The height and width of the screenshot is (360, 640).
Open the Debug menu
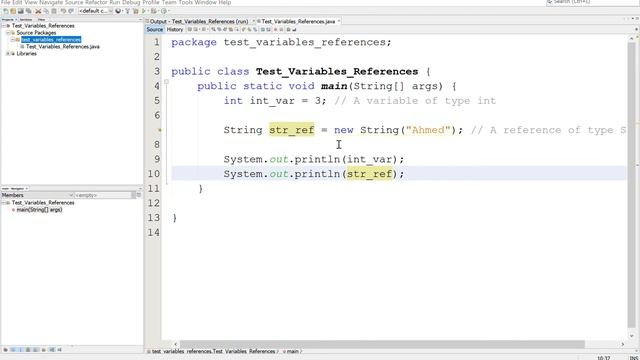[x=131, y=2]
